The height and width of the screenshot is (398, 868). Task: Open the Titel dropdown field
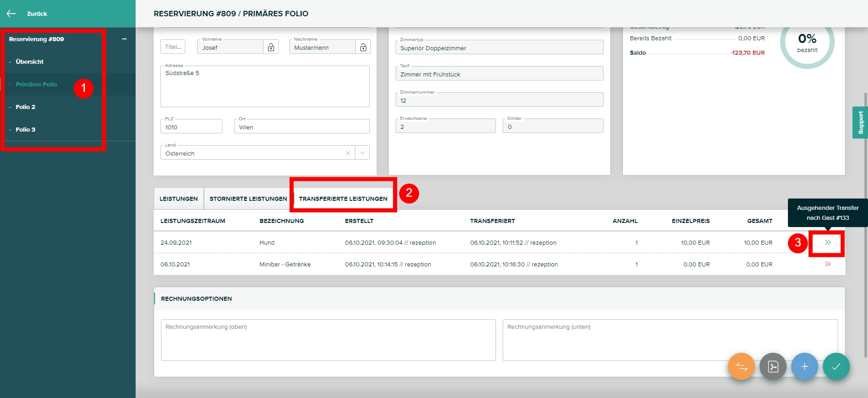173,47
